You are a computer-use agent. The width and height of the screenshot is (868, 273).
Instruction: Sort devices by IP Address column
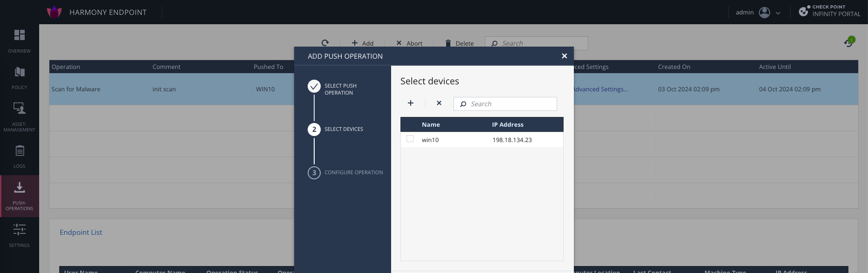[508, 124]
